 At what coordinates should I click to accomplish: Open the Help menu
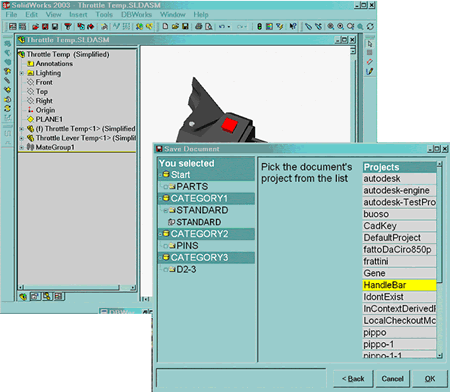(201, 15)
